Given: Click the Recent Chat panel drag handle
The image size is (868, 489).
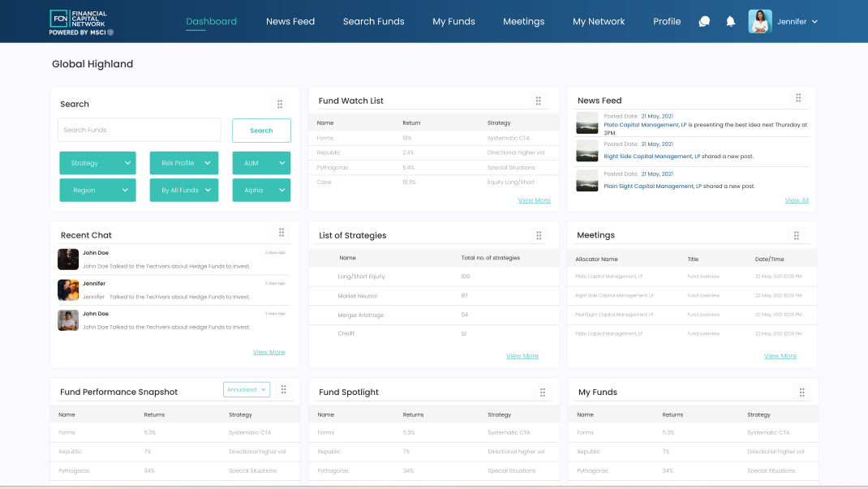Looking at the screenshot, I should point(281,233).
